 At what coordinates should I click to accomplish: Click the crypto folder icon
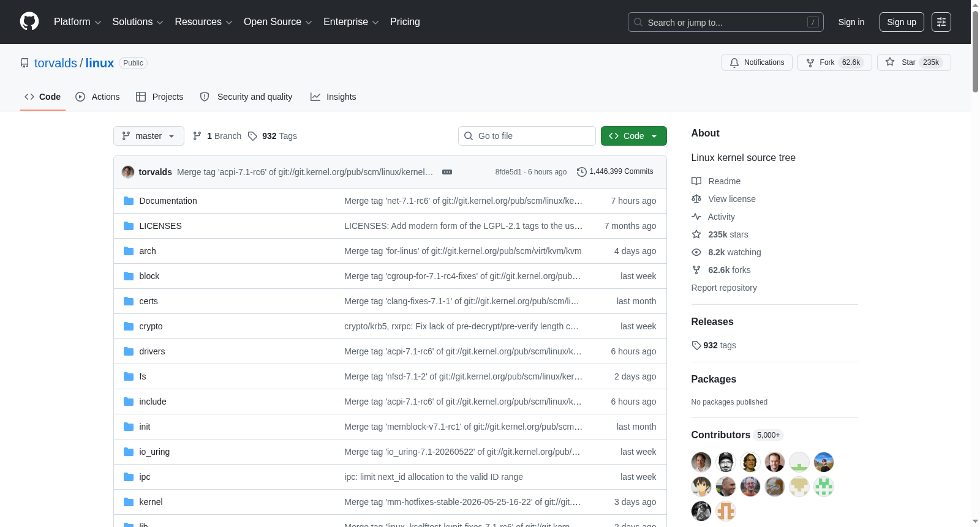129,326
